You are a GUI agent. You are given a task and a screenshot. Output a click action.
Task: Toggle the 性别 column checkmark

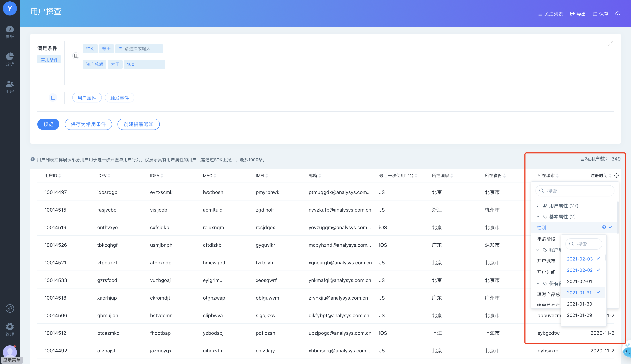611,227
